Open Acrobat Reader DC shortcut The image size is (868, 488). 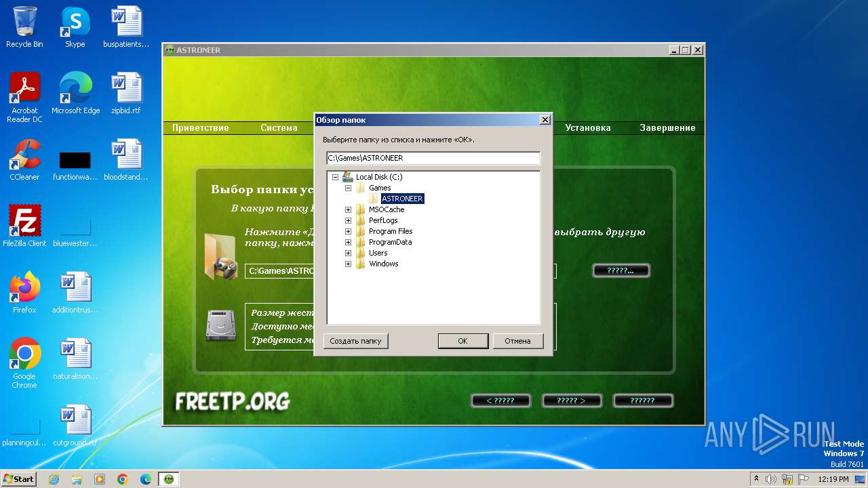[24, 98]
